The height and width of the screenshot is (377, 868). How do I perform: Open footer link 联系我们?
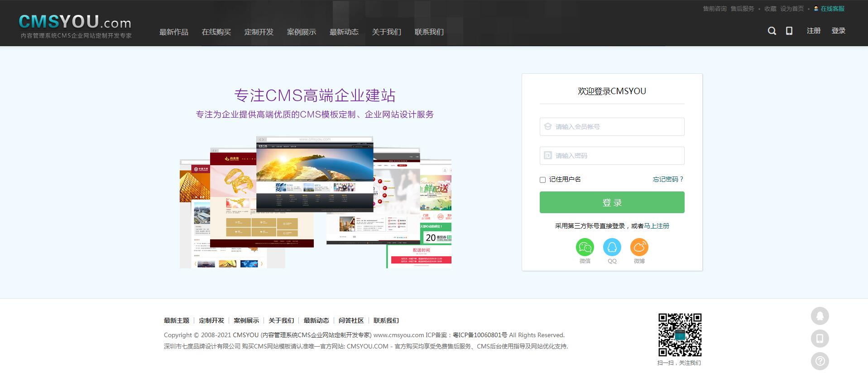tap(386, 320)
